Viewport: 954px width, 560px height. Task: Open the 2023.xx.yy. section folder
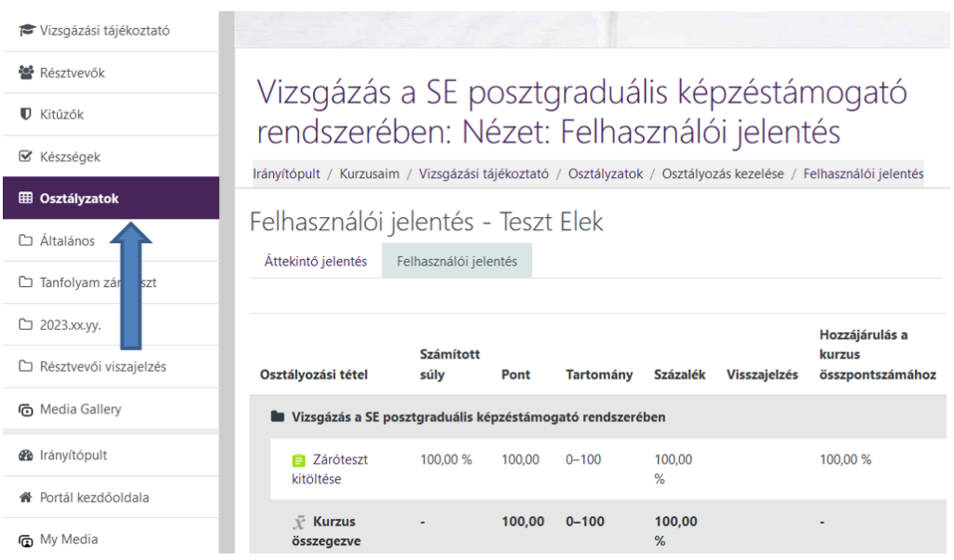(70, 324)
